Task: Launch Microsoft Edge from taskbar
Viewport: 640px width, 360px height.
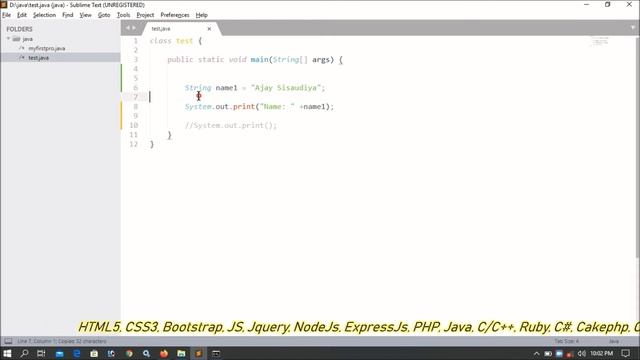Action: [77, 353]
